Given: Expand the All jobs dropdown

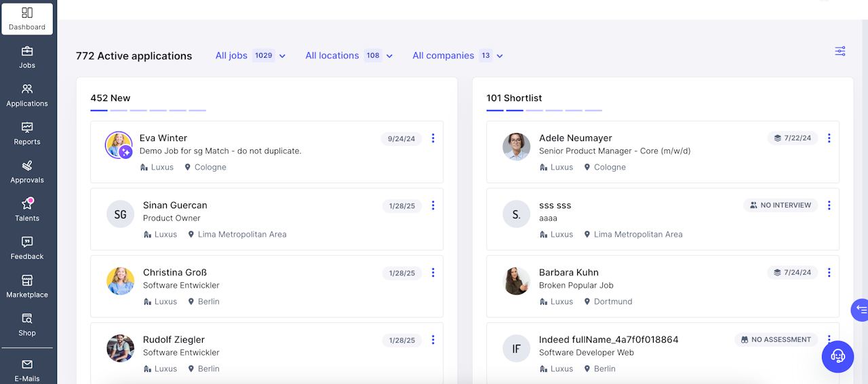Looking at the screenshot, I should (250, 56).
